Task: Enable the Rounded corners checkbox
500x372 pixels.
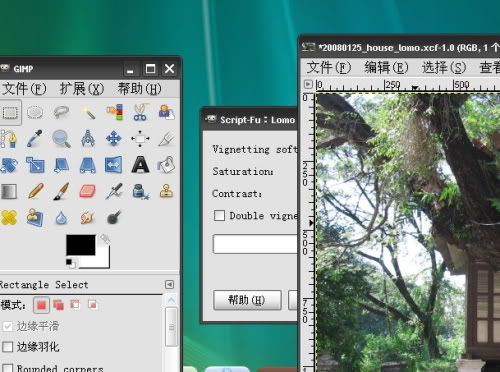Action: pos(8,368)
